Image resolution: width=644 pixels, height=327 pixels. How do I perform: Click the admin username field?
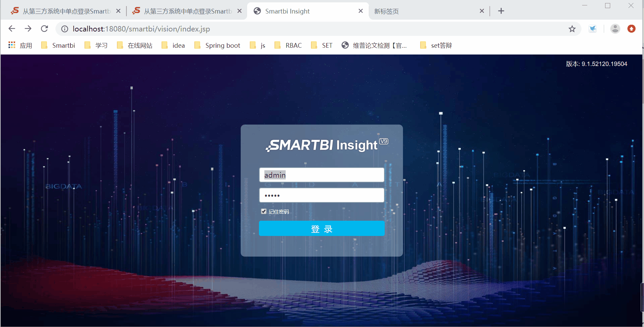[x=321, y=175]
